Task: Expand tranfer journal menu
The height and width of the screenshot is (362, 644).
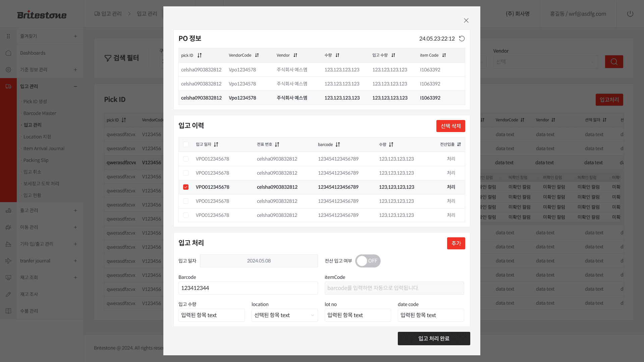Action: pos(75,261)
